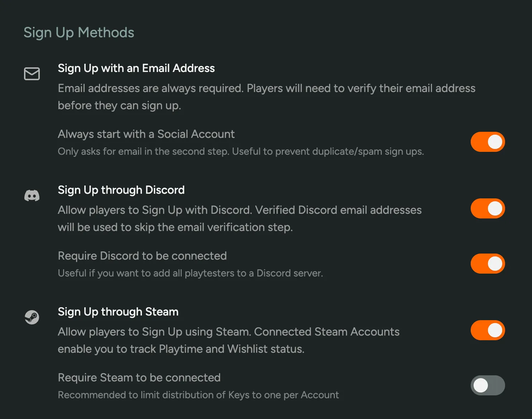Click the Sign Up Methods heading

click(79, 32)
